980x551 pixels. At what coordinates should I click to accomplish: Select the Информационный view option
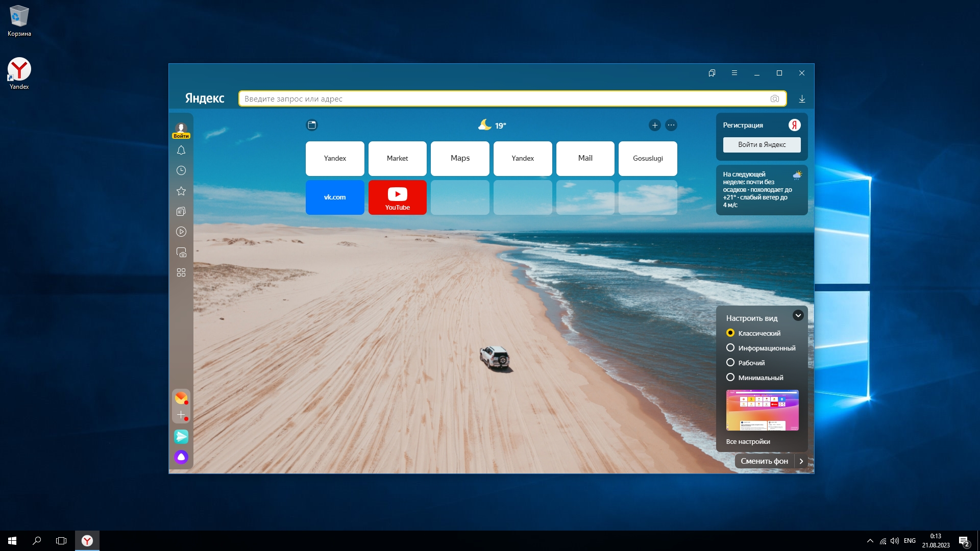click(x=730, y=348)
